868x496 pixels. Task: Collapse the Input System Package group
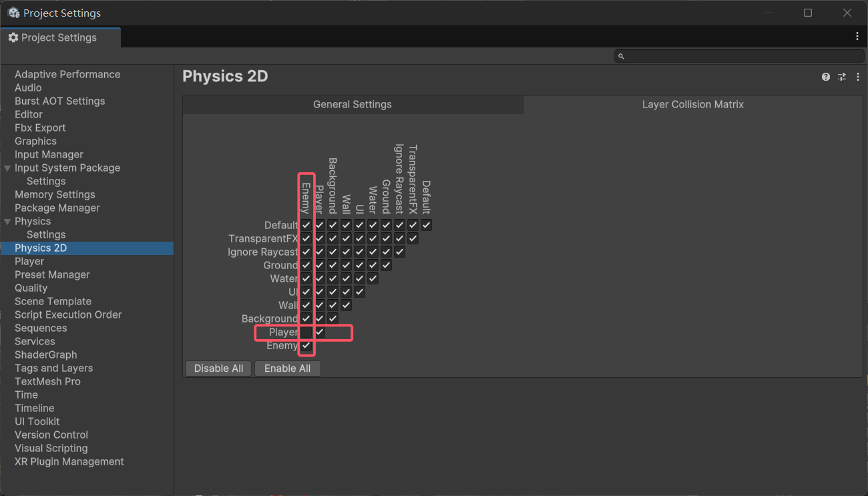7,168
